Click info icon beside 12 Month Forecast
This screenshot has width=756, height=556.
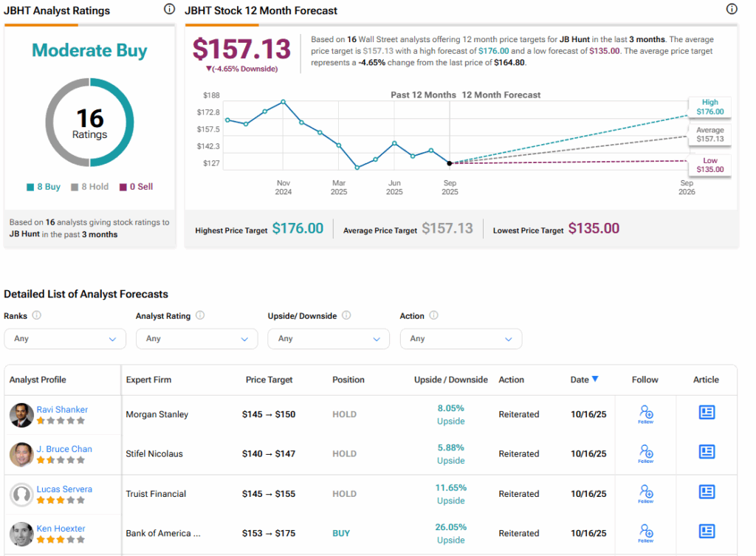click(x=732, y=10)
